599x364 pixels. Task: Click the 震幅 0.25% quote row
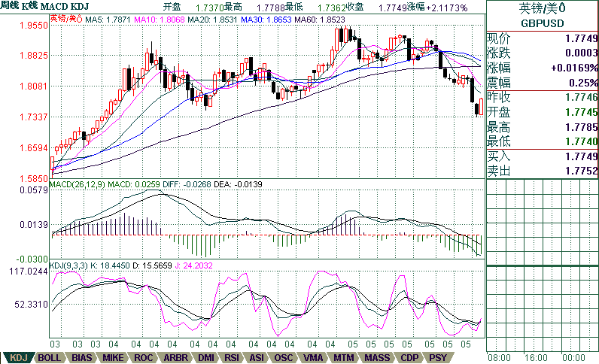[x=543, y=83]
